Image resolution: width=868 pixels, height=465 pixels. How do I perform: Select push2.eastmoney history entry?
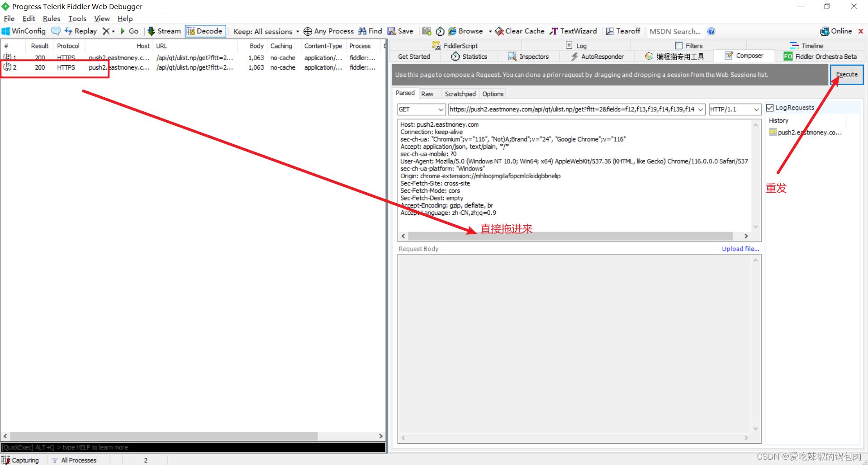tap(806, 132)
